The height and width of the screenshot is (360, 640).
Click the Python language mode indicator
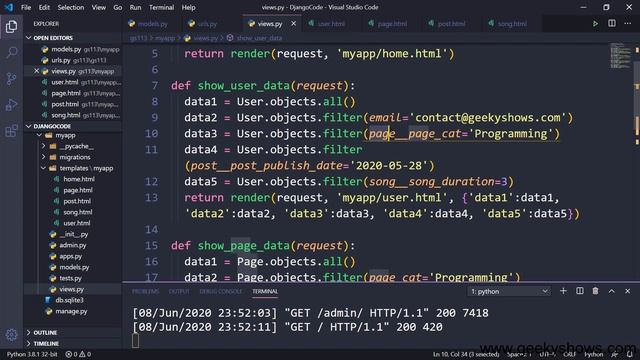point(593,354)
